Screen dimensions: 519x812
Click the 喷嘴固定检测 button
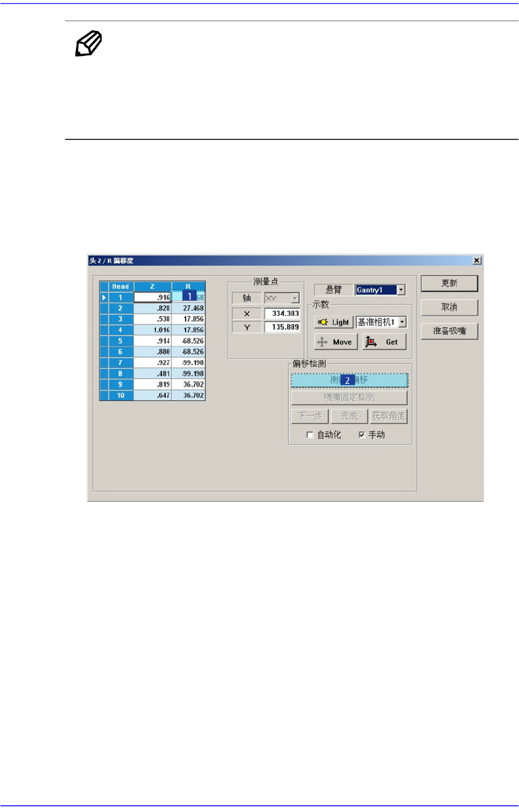[x=349, y=398]
